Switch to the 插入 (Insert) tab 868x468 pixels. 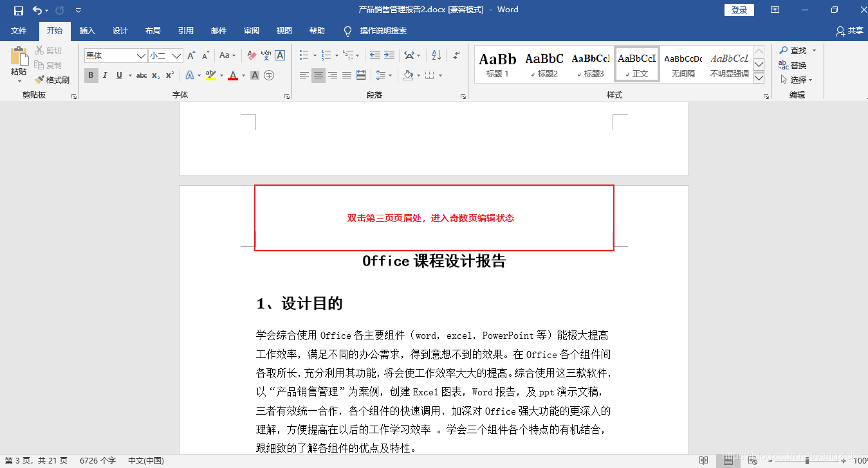87,30
